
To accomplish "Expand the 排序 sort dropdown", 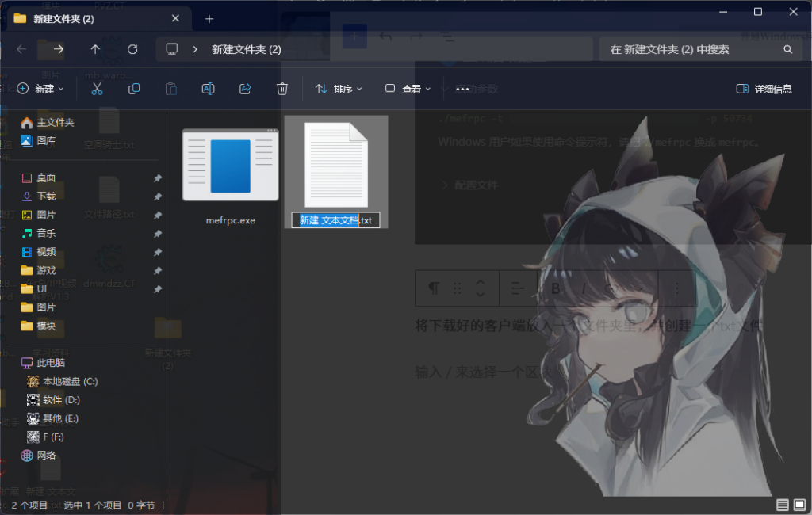I will [339, 89].
